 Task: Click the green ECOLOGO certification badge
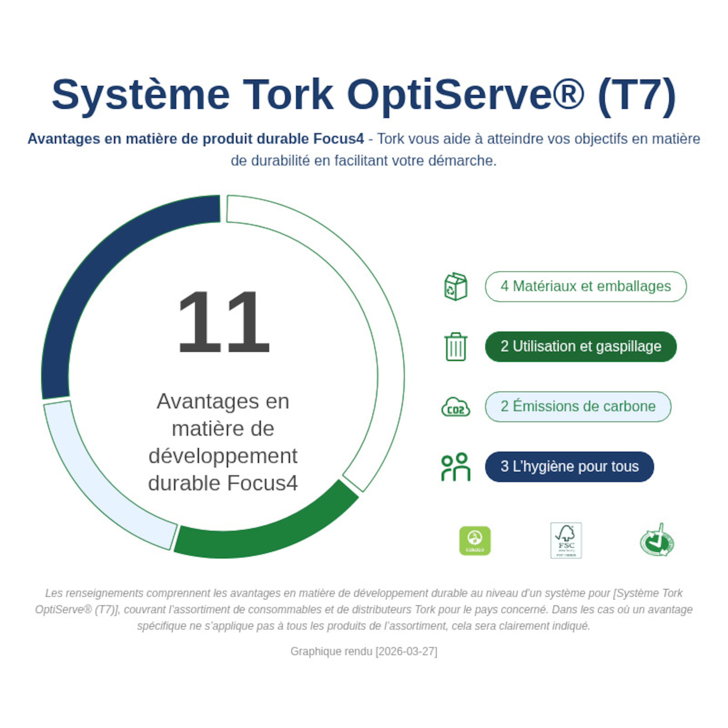coord(475,541)
